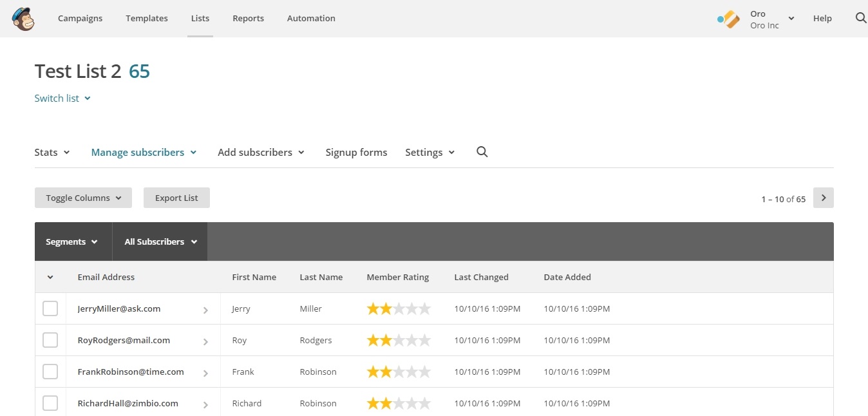Go to Automation in top navigation

(x=311, y=18)
